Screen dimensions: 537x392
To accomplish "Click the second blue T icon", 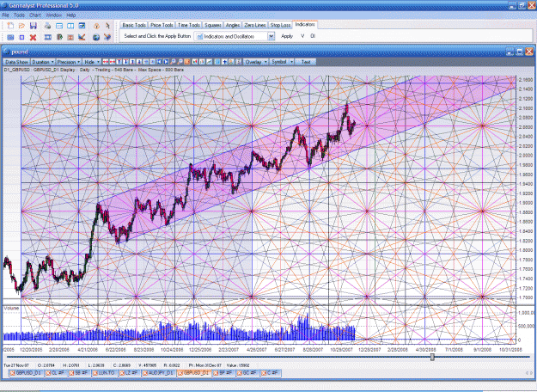I will [126, 62].
